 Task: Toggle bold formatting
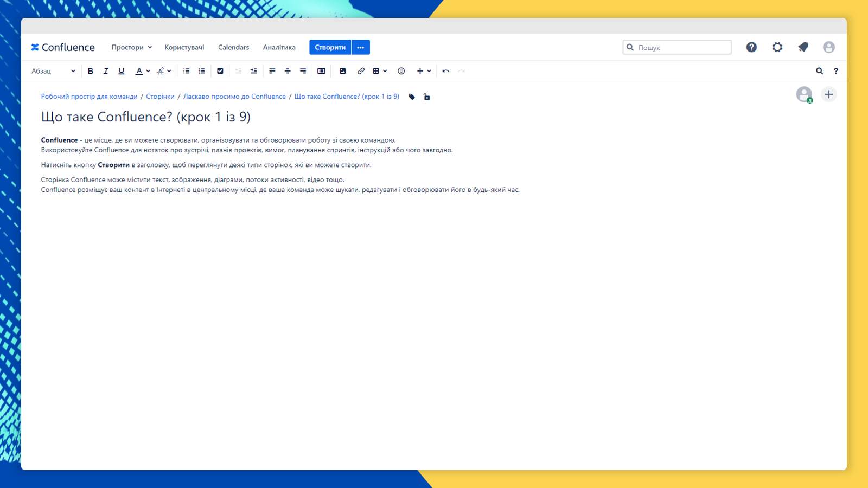click(x=91, y=71)
